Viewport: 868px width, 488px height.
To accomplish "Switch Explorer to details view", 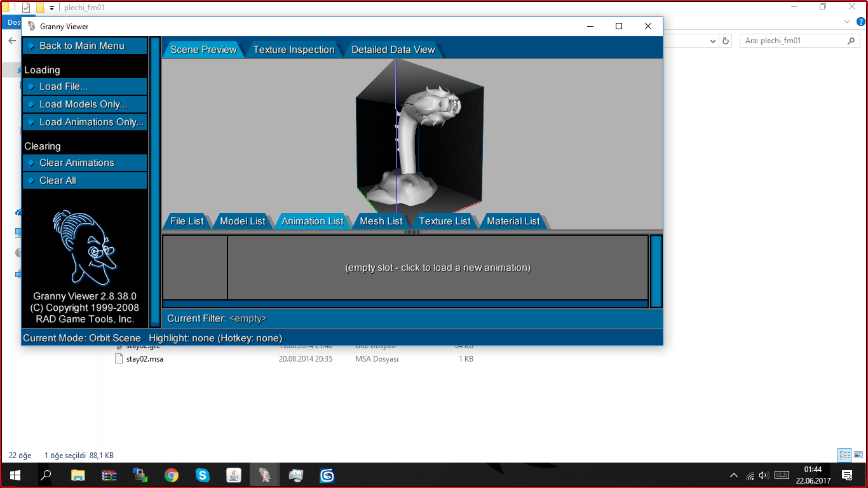I will click(844, 455).
